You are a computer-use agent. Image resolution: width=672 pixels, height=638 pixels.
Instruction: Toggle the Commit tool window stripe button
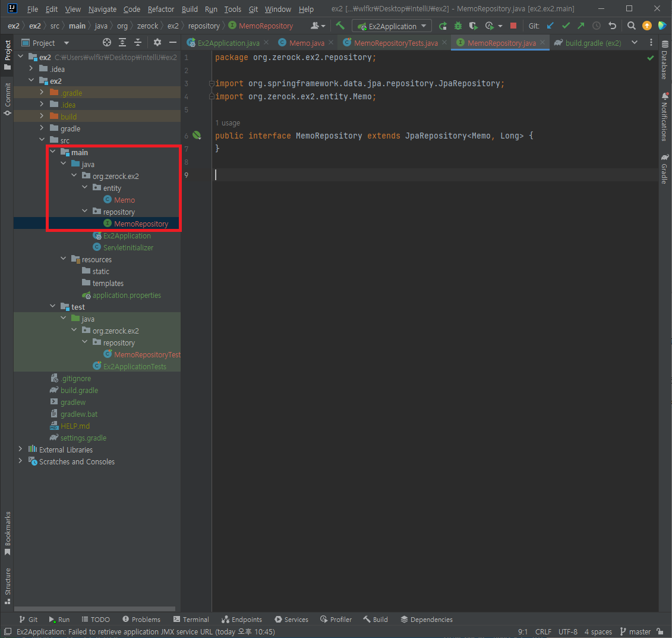pos(7,99)
